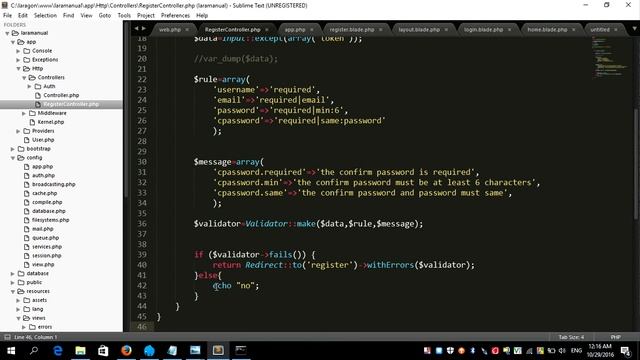Screen dimensions: 640x360
Task: Close the home.blade.php tab
Action: (x=573, y=29)
